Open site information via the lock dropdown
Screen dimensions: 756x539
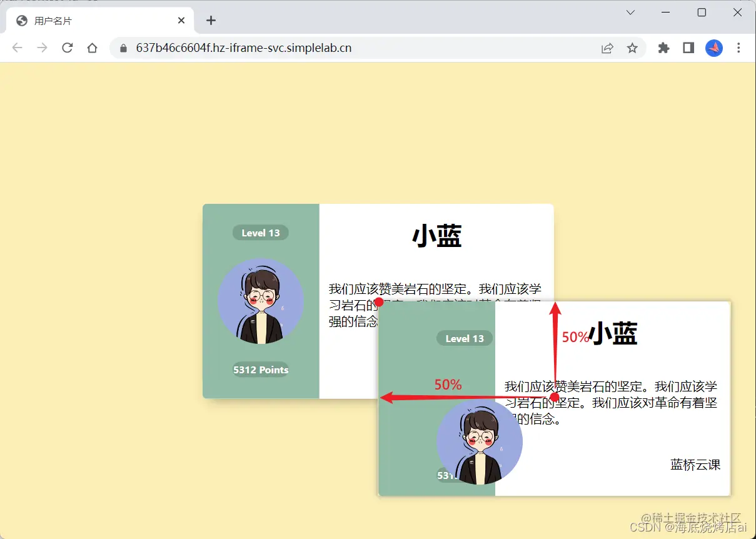tap(121, 48)
